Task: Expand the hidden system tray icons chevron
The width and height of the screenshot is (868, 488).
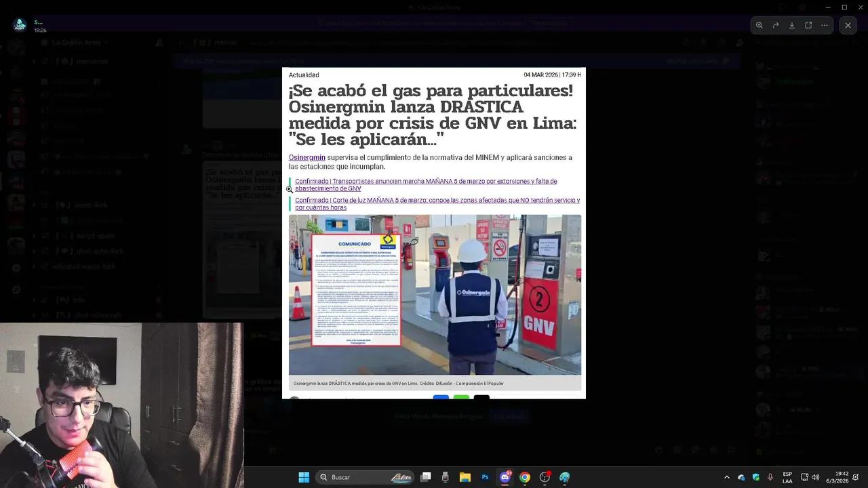Action: (727, 477)
